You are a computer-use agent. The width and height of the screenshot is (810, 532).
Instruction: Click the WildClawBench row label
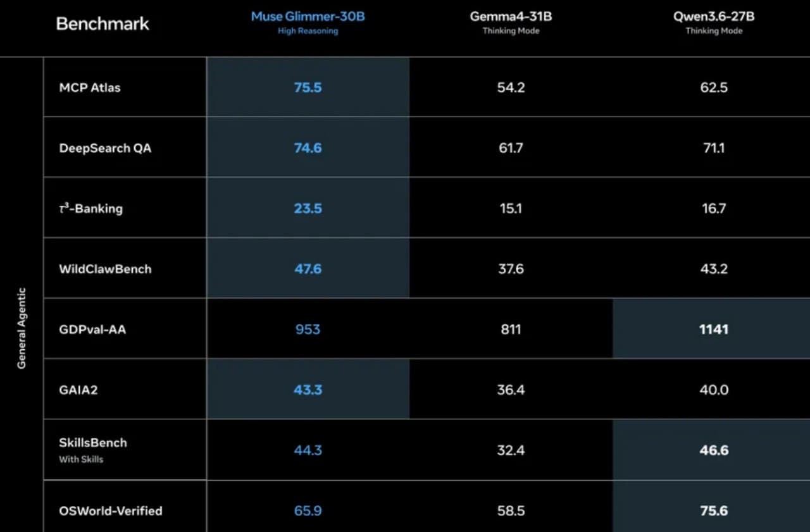105,269
